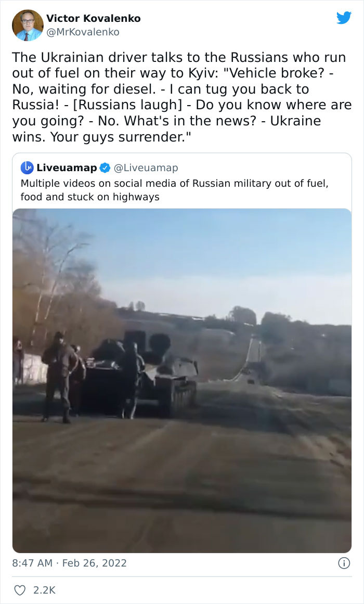
Task: Open the tweet info icon
Action: [x=344, y=563]
